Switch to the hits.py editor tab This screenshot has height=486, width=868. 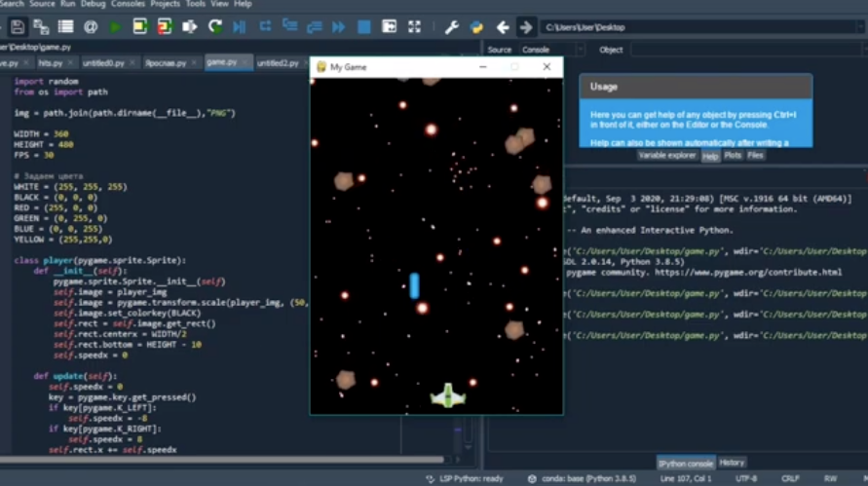coord(51,62)
